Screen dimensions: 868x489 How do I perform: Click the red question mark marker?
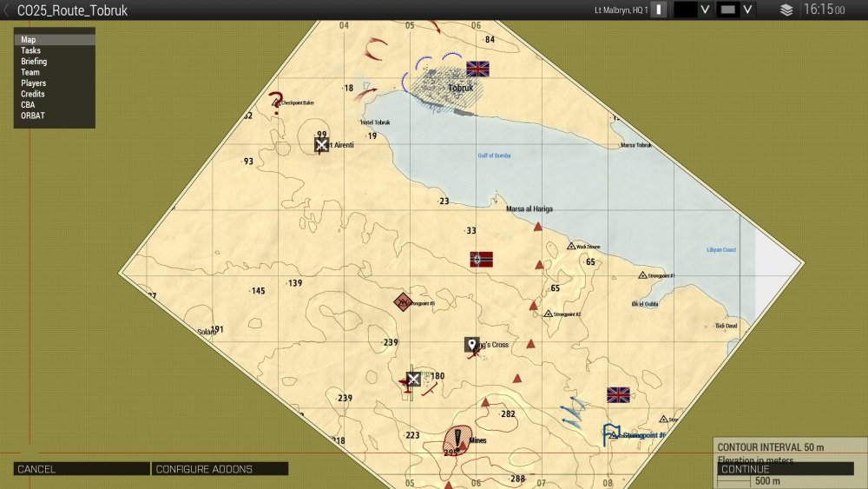click(x=276, y=102)
